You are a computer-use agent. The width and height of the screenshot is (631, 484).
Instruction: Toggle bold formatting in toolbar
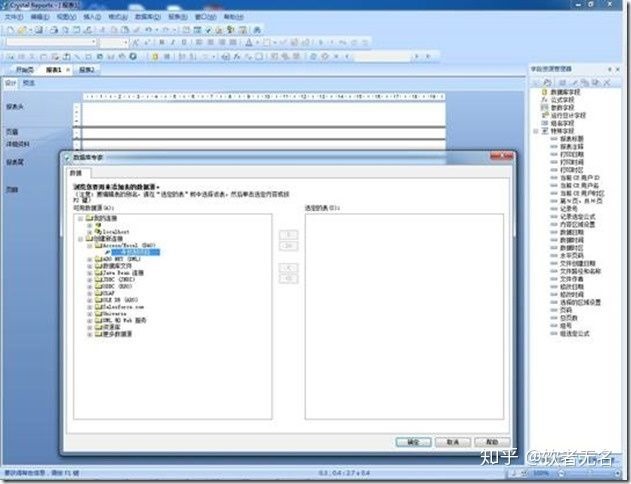click(162, 42)
